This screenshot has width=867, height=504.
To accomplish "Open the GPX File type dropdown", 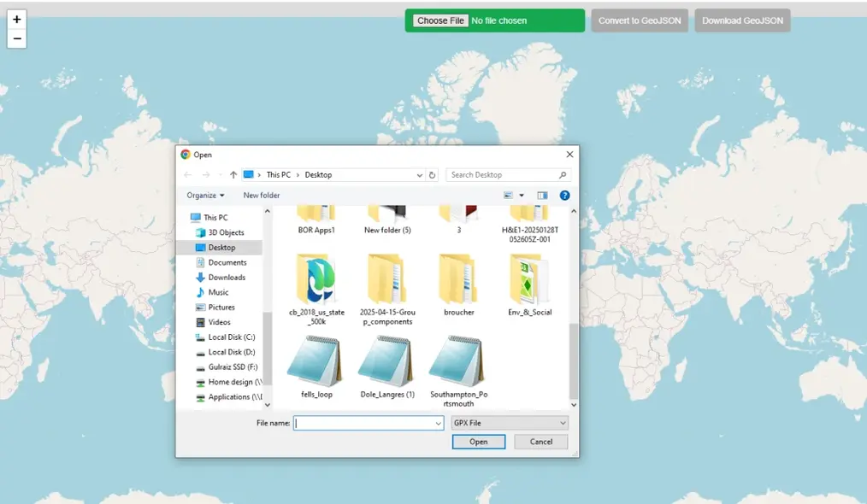I will pos(509,423).
